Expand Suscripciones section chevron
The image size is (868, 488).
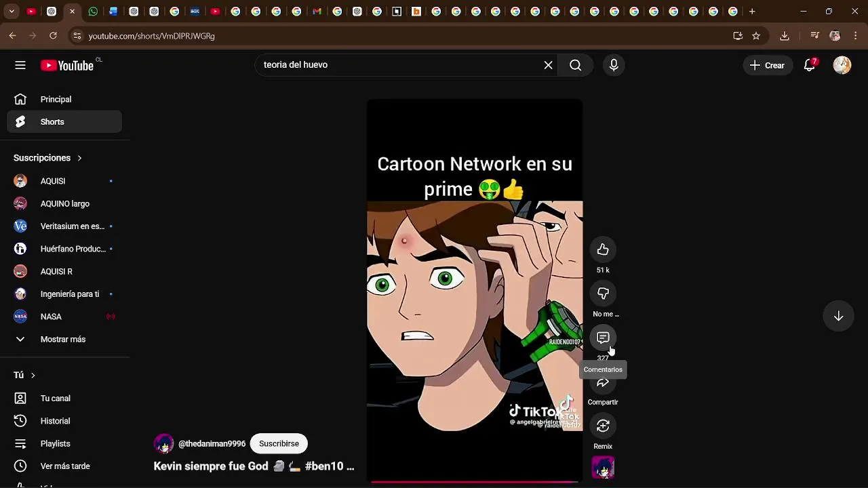79,158
